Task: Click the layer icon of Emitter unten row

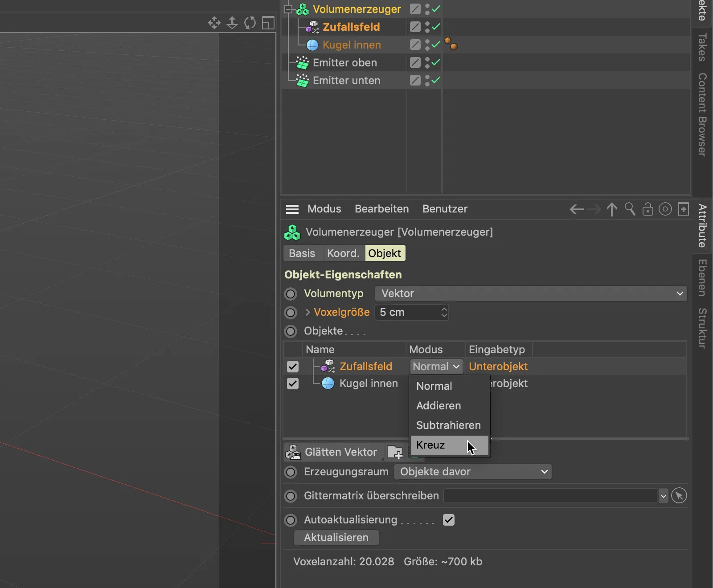Action: (415, 80)
